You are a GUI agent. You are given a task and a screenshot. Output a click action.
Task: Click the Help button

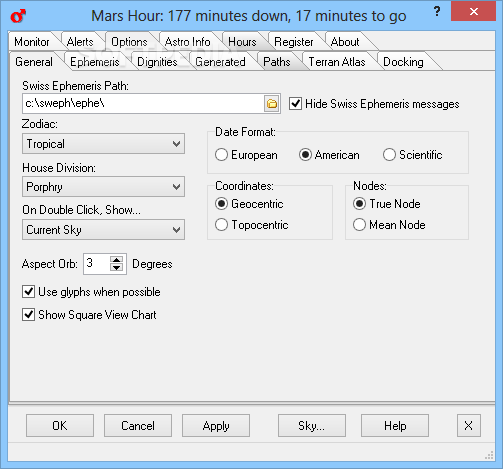(395, 426)
